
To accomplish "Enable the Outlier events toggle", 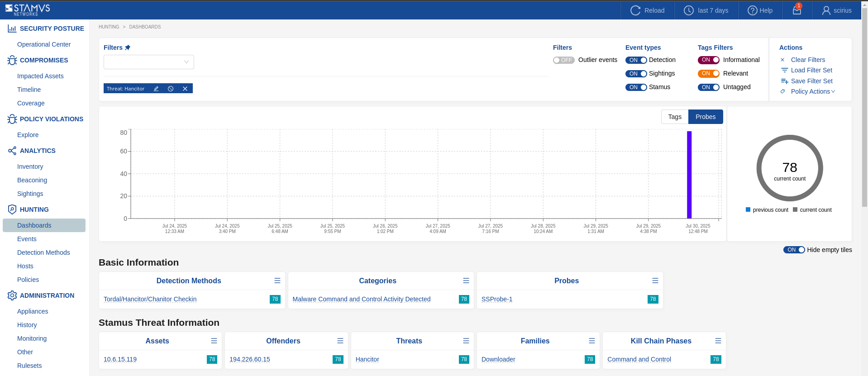I will click(563, 60).
